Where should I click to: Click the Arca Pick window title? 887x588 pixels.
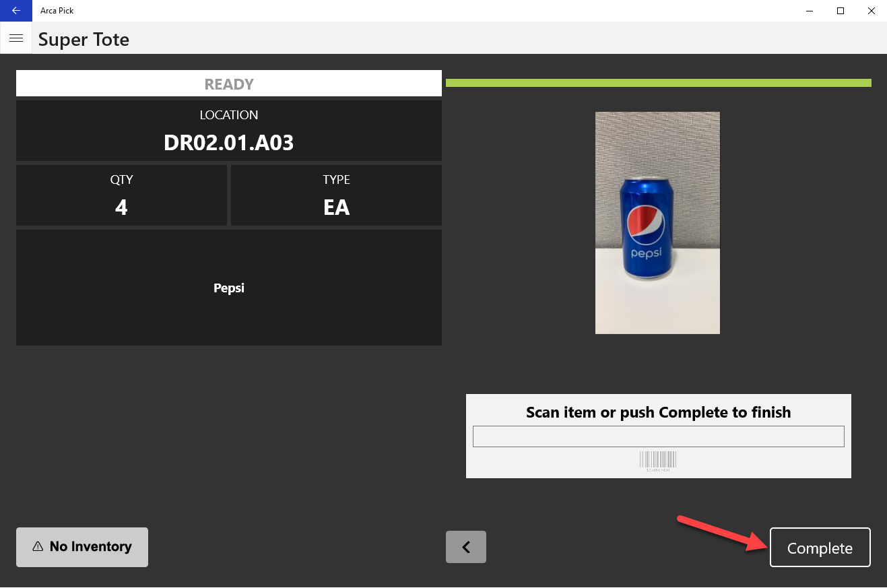click(57, 11)
